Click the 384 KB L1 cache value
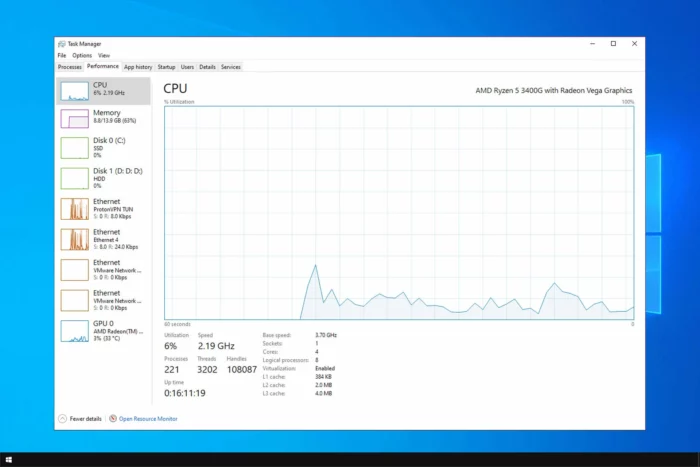 (x=323, y=377)
